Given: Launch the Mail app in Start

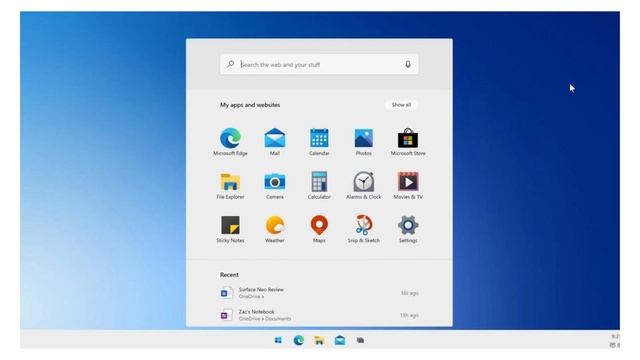Looking at the screenshot, I should coord(275,142).
